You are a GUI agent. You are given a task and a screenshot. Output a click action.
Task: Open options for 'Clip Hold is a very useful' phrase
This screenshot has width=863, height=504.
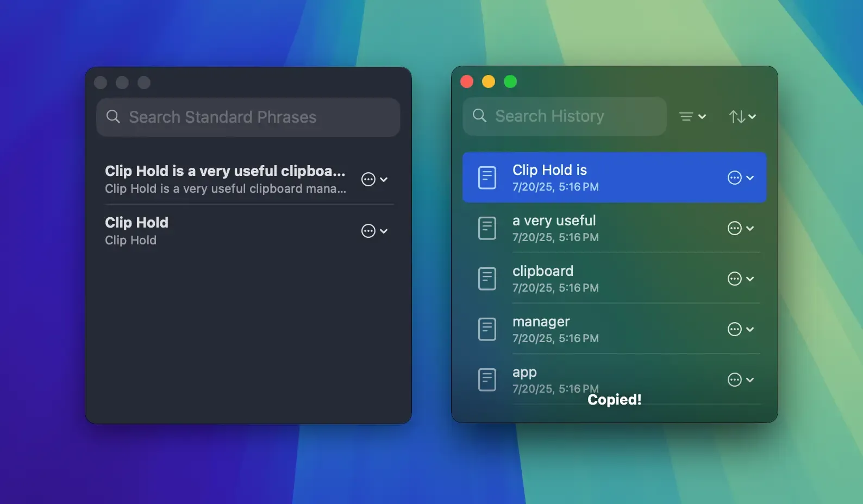[x=374, y=179]
